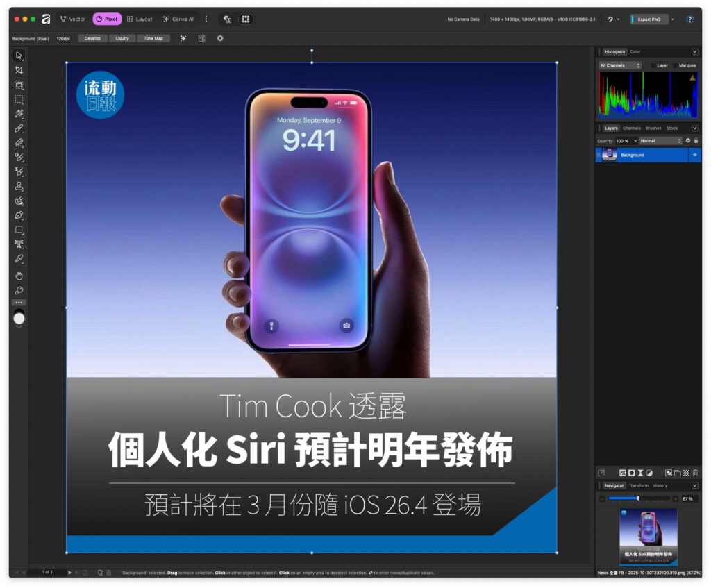Hide the Background layer

point(694,155)
